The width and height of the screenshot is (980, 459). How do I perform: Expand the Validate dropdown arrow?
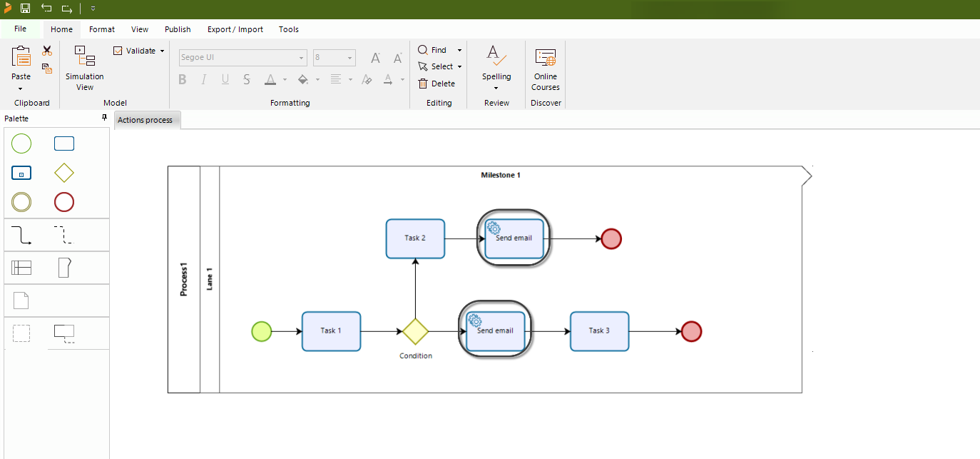click(163, 51)
